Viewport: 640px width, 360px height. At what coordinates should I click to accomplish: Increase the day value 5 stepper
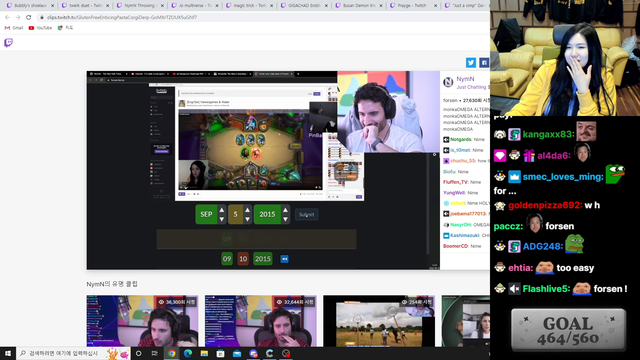[x=247, y=210]
